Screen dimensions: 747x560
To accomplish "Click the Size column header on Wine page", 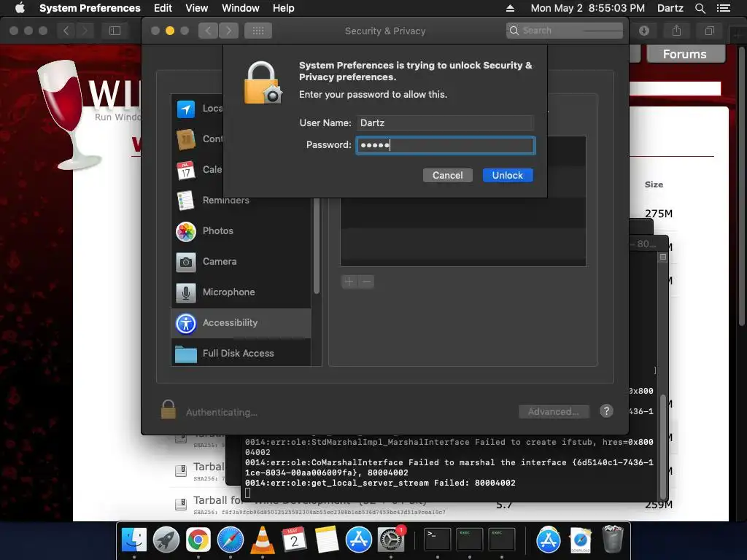I will [654, 184].
